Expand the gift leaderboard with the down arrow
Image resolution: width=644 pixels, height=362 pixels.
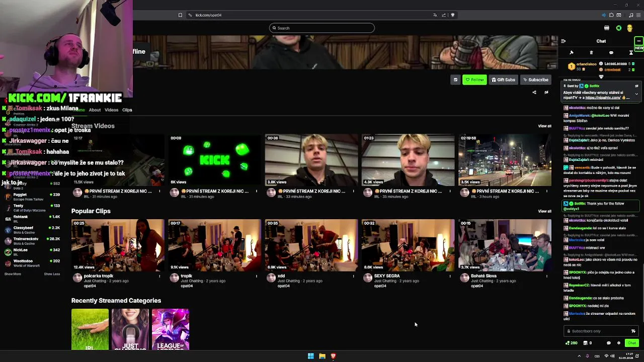(x=601, y=76)
